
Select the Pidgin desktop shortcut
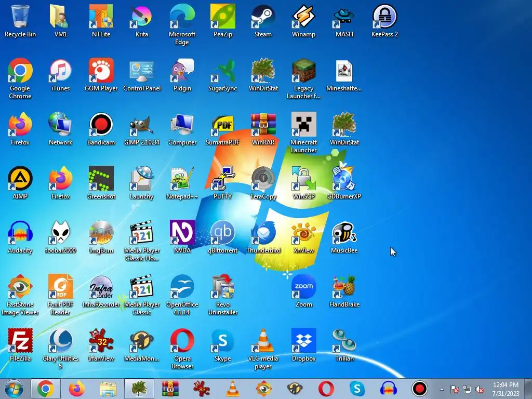(182, 75)
